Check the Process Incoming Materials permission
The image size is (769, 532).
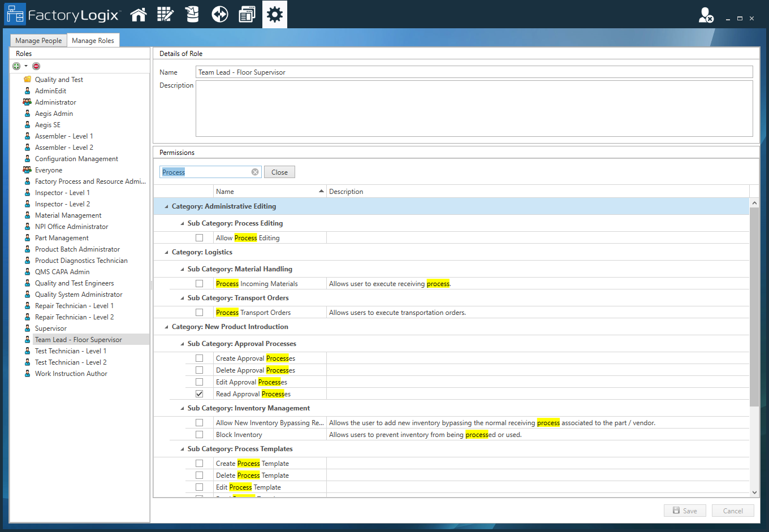(199, 283)
